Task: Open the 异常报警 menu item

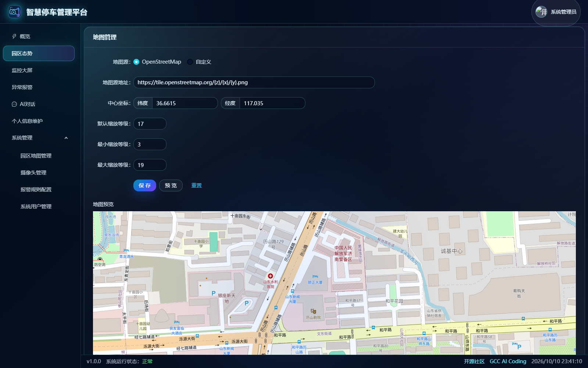Action: pyautogui.click(x=39, y=87)
